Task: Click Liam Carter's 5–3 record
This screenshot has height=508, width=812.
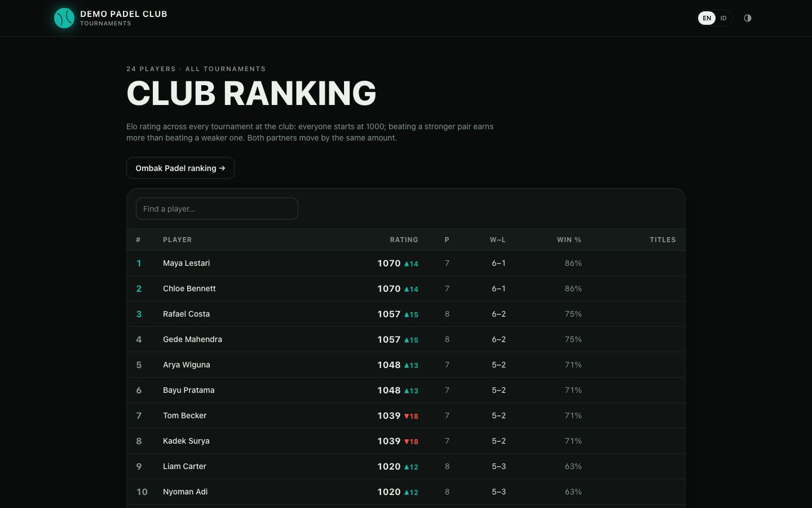Action: (498, 466)
